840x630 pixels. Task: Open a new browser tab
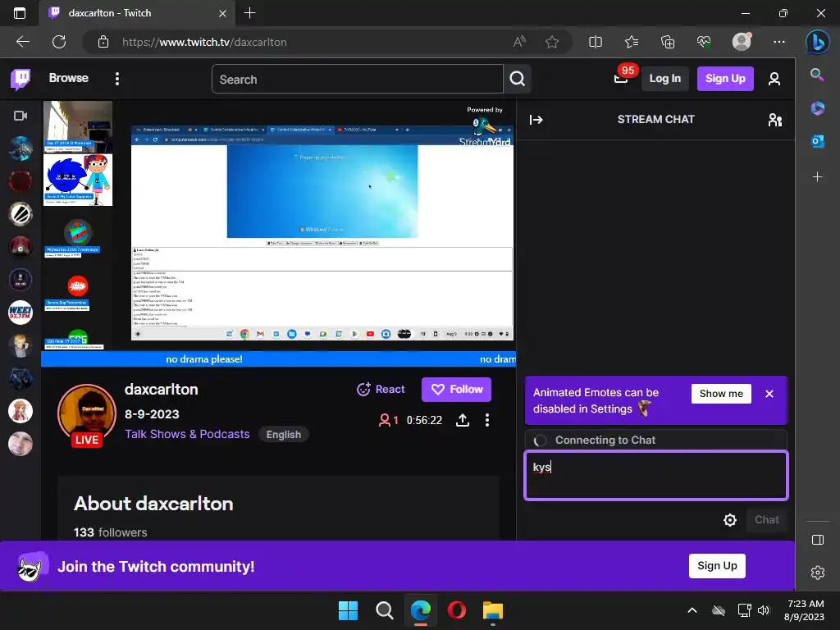point(249,13)
